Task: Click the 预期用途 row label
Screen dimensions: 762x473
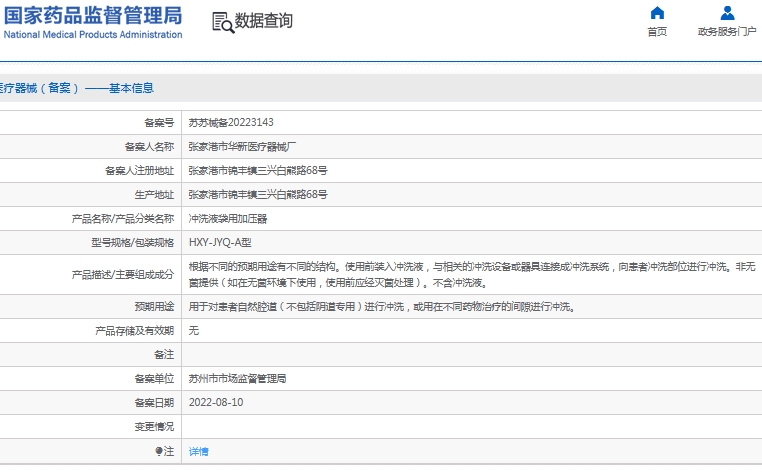Action: [154, 307]
